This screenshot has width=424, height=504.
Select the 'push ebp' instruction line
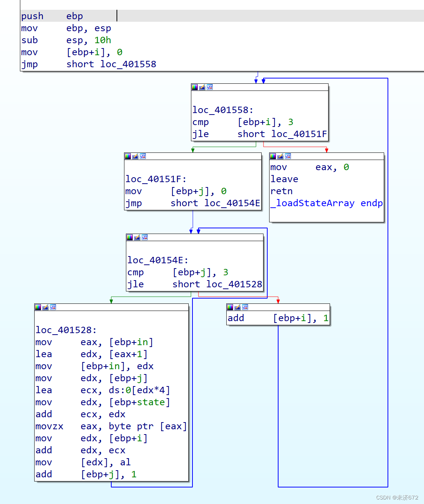[x=223, y=16]
